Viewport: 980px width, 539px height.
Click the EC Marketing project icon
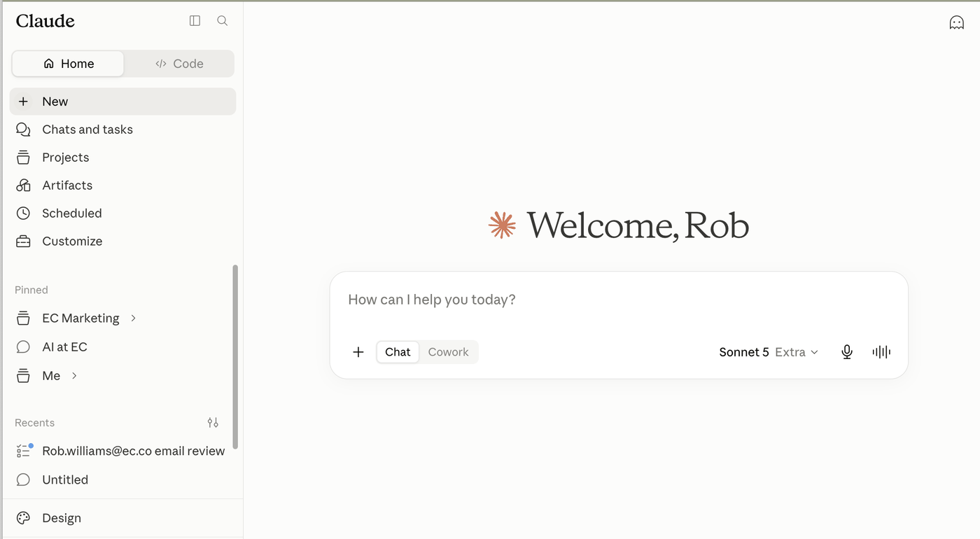coord(23,318)
